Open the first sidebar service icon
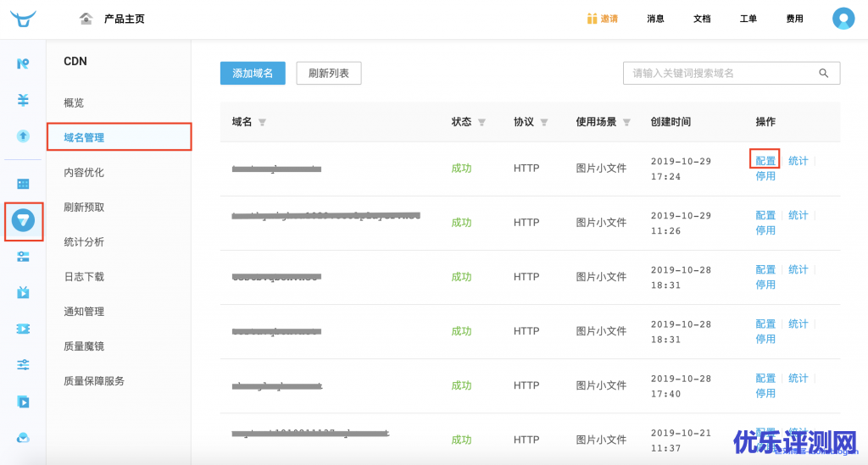This screenshot has width=868, height=465. click(x=23, y=64)
